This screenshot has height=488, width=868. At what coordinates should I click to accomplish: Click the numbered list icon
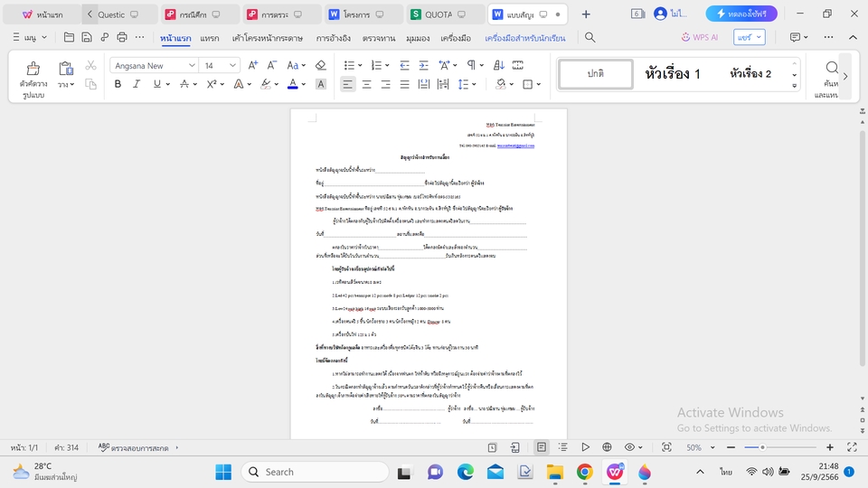click(376, 65)
